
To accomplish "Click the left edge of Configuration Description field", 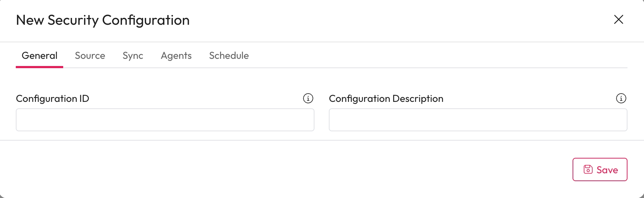I will tap(333, 120).
